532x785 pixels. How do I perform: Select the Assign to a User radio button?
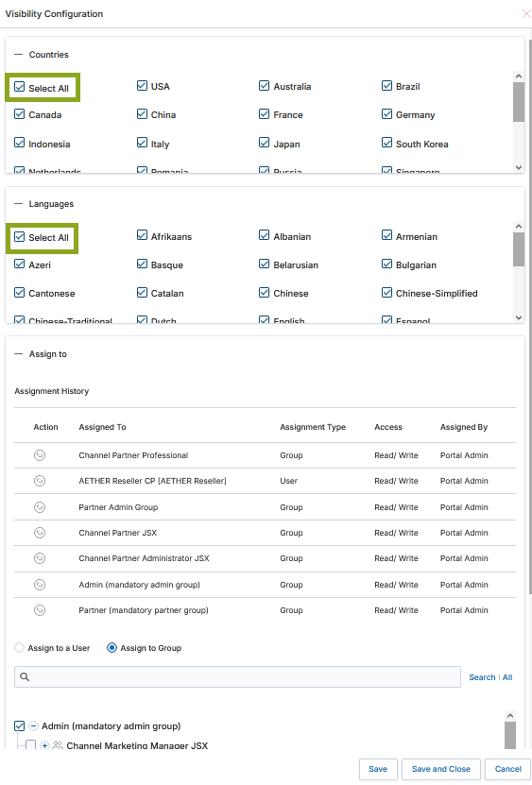point(20,648)
